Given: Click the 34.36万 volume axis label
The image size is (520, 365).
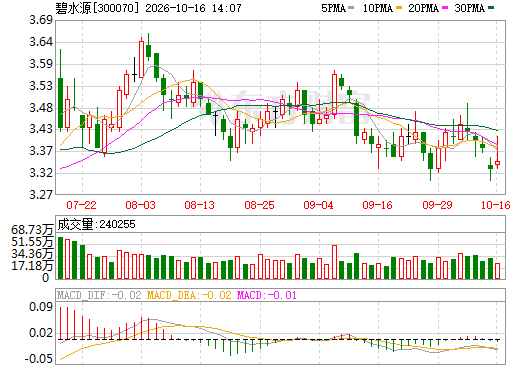Looking at the screenshot, I should tap(32, 254).
